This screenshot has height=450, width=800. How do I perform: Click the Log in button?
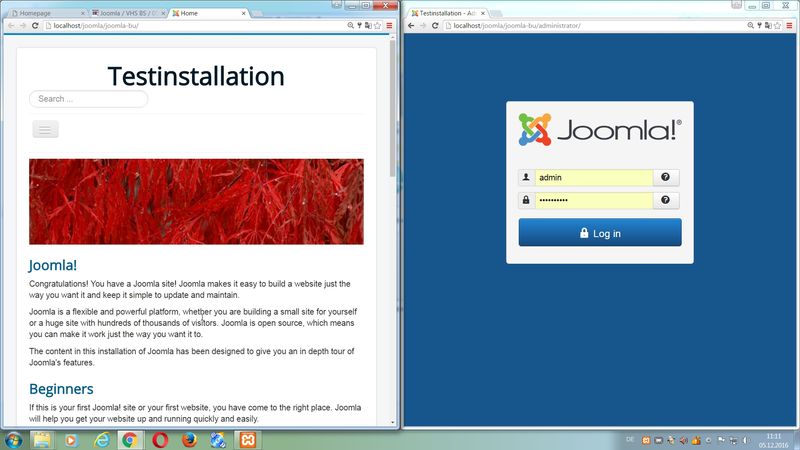point(600,233)
